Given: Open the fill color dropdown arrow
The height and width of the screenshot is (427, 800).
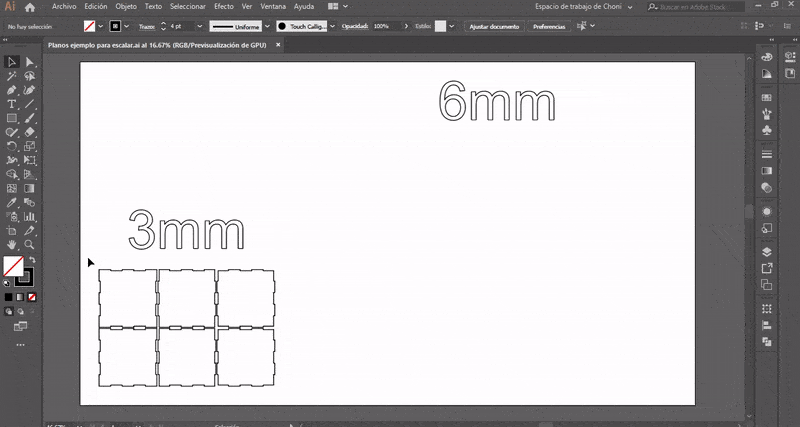Looking at the screenshot, I should (101, 26).
